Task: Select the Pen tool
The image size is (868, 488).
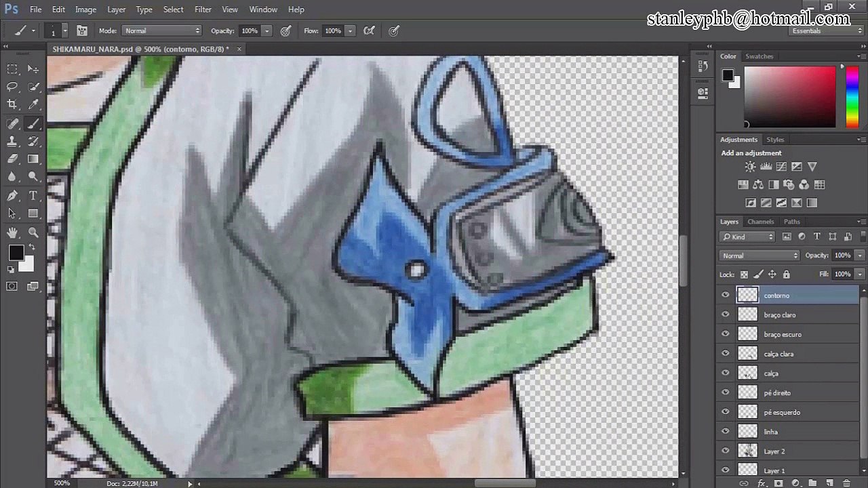Action: click(x=12, y=195)
